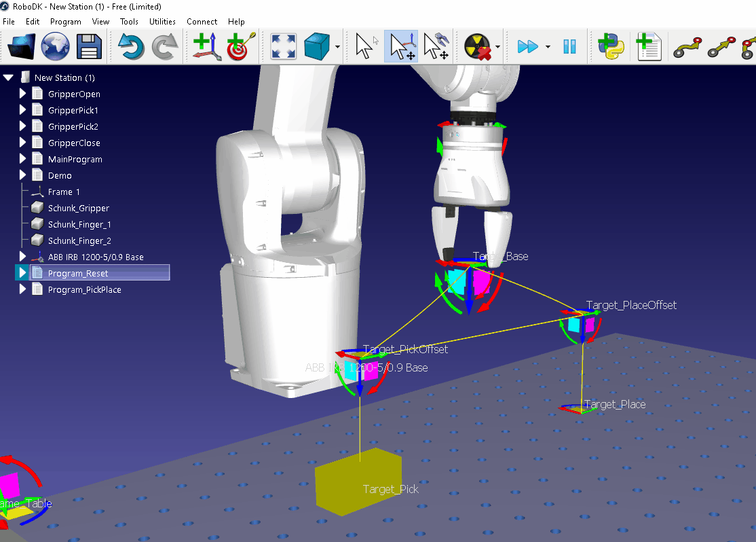Open the Connect menu
The height and width of the screenshot is (542, 756).
(202, 22)
